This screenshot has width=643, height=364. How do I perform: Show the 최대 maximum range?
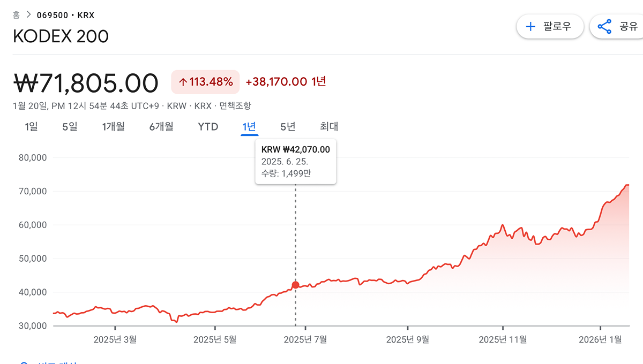tap(329, 127)
